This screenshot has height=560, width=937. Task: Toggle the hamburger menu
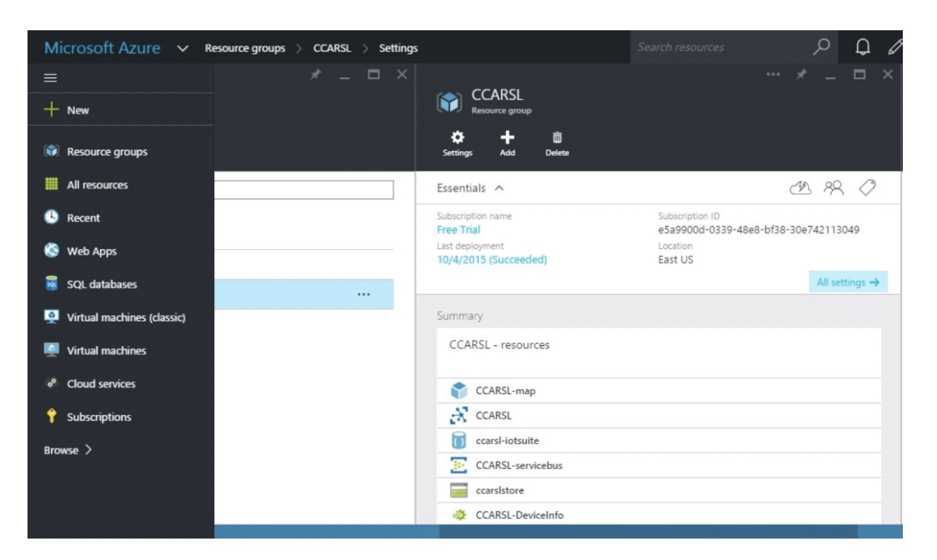tap(50, 78)
